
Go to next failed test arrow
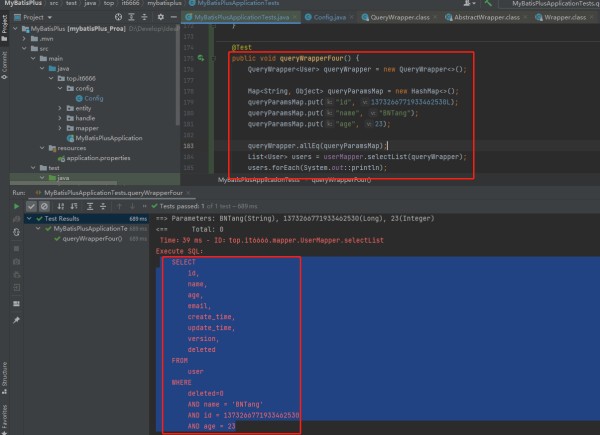coord(132,206)
